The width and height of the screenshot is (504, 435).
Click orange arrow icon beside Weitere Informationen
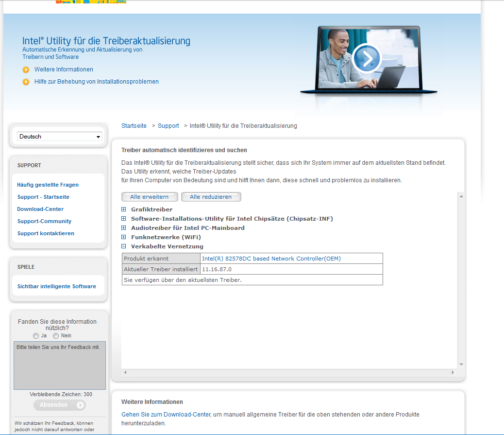point(26,70)
